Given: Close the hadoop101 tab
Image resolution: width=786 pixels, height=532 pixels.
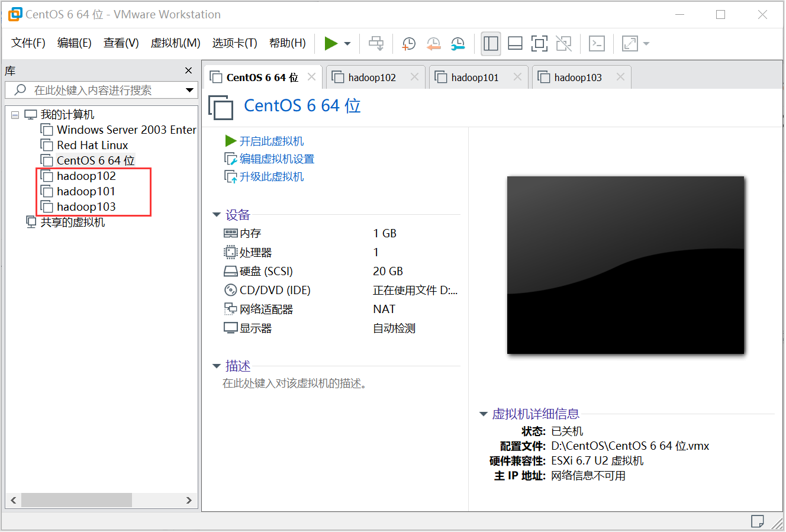Looking at the screenshot, I should coord(517,77).
